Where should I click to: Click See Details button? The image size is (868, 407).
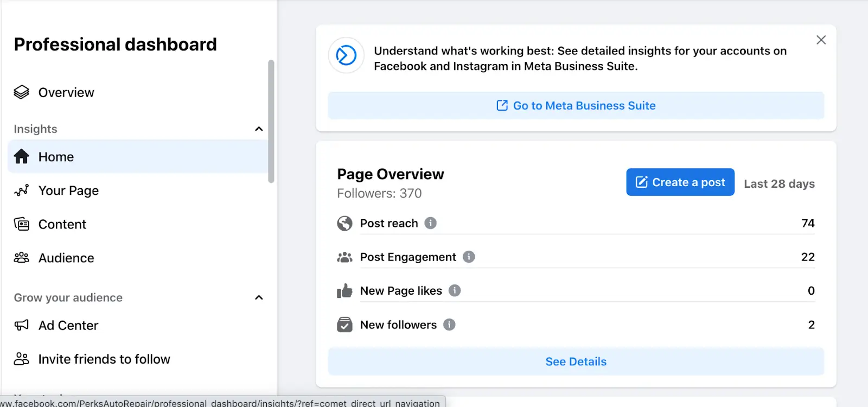point(576,361)
